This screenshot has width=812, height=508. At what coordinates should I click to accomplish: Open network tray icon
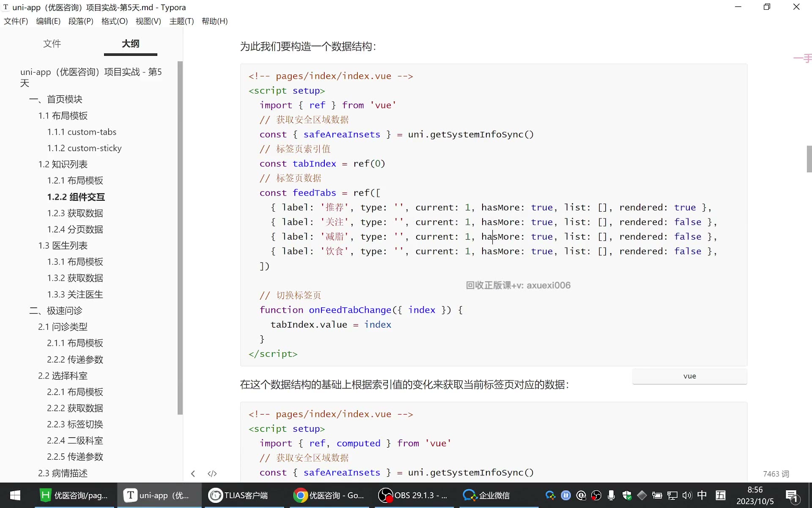[672, 495]
